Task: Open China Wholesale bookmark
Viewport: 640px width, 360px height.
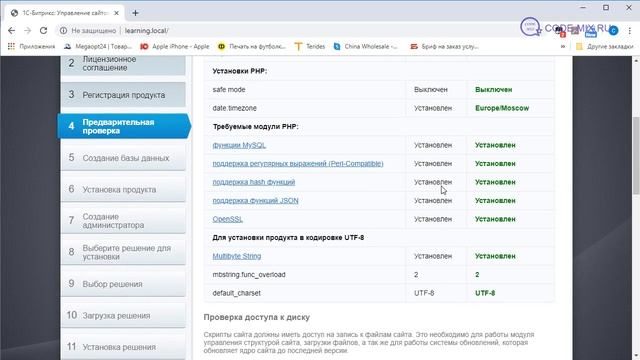Action: click(x=365, y=47)
